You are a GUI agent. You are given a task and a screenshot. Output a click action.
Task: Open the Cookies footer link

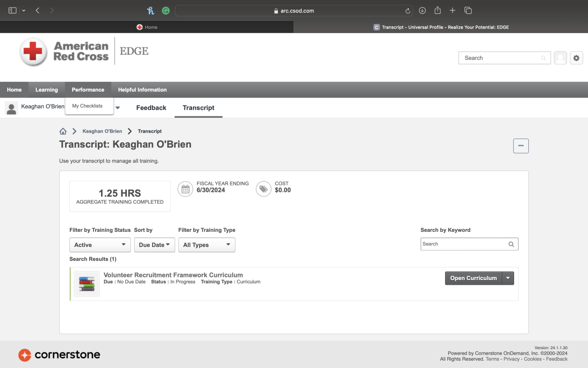[533, 359]
